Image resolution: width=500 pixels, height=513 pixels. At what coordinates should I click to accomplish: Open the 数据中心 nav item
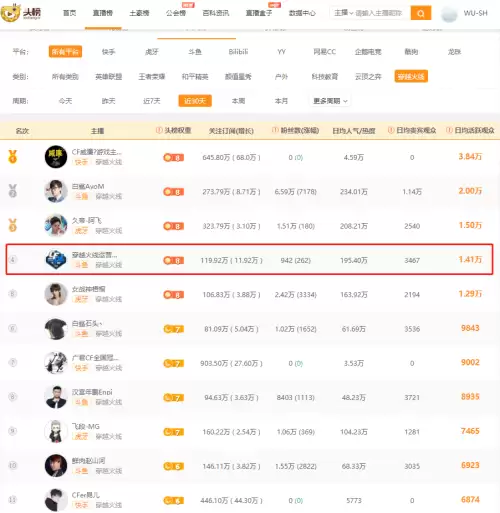pyautogui.click(x=302, y=13)
